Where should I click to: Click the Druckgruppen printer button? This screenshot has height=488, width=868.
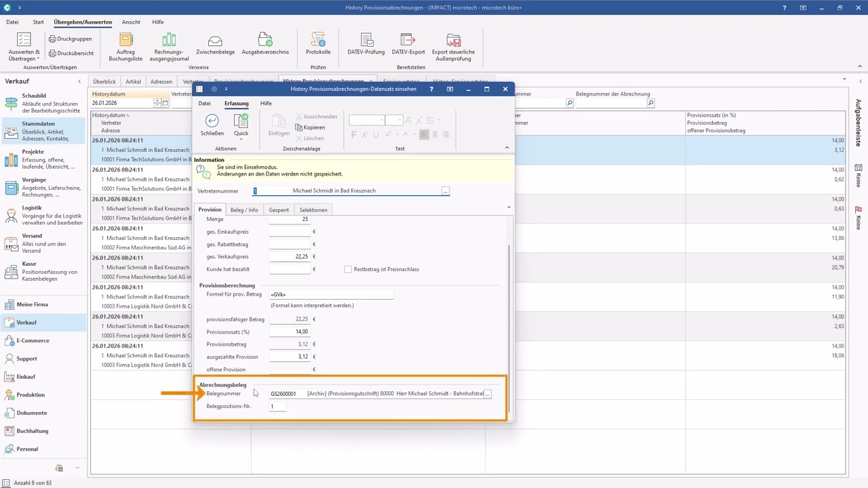point(70,39)
